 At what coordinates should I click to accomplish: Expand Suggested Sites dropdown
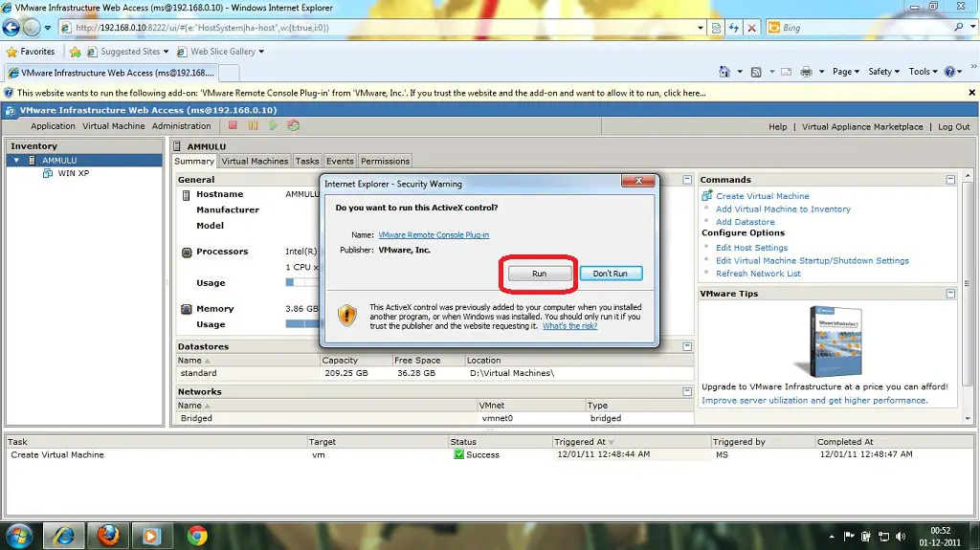point(166,52)
